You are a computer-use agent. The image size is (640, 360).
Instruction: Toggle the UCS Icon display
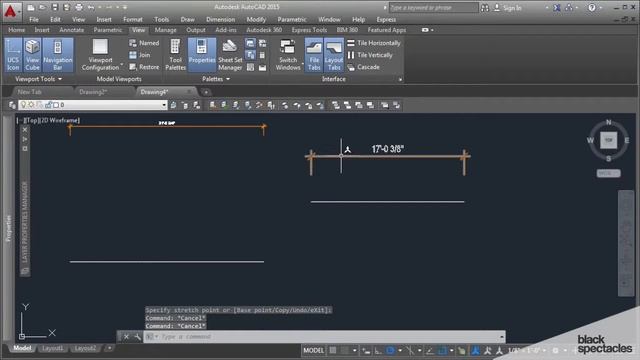(13, 55)
